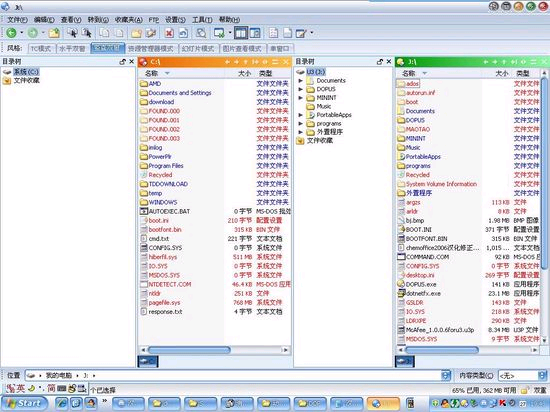Viewport: 550px width, 412px height.
Task: Click the green Forward navigation button
Action: point(33,33)
